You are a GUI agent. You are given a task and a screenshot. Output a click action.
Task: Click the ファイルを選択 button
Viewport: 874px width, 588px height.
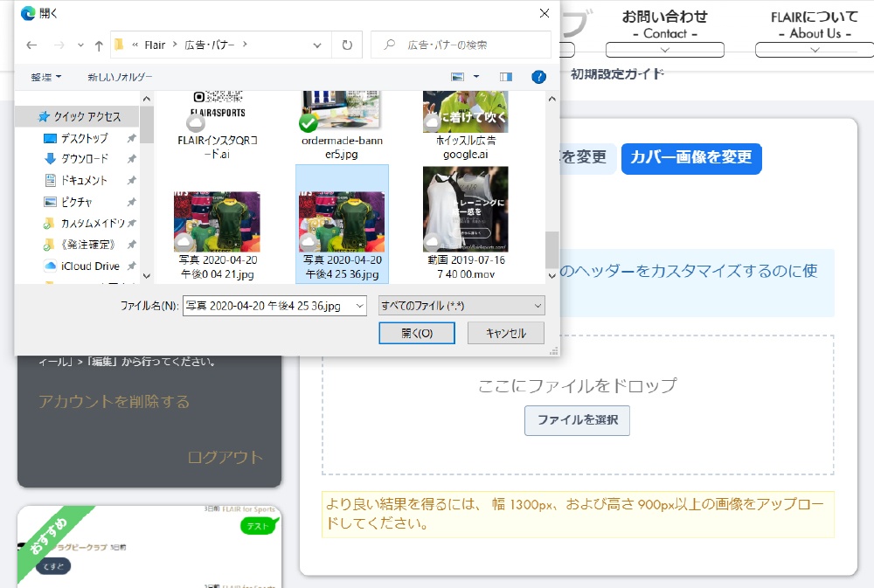[577, 420]
